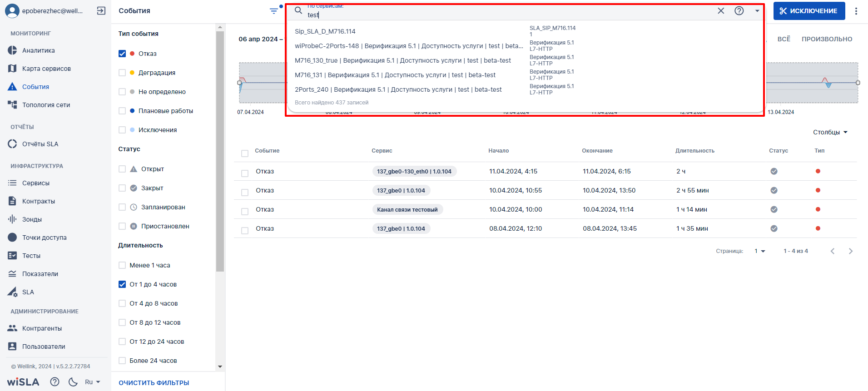Open Пользователи page
This screenshot has width=868, height=391.
(36, 346)
